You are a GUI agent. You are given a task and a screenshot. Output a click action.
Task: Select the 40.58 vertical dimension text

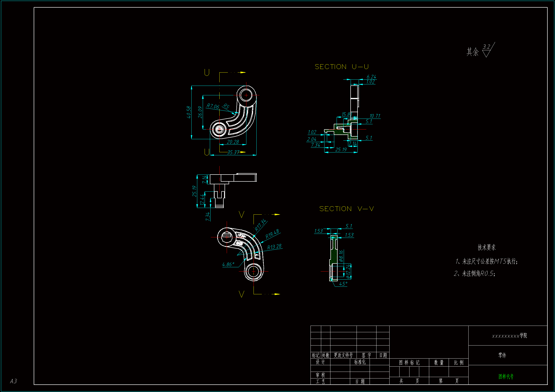tap(189, 112)
